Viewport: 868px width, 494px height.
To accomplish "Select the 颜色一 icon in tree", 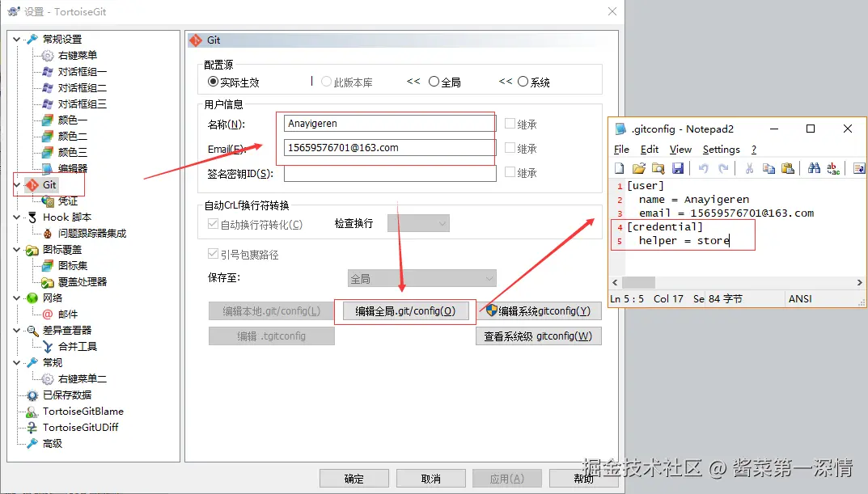I will coord(48,120).
